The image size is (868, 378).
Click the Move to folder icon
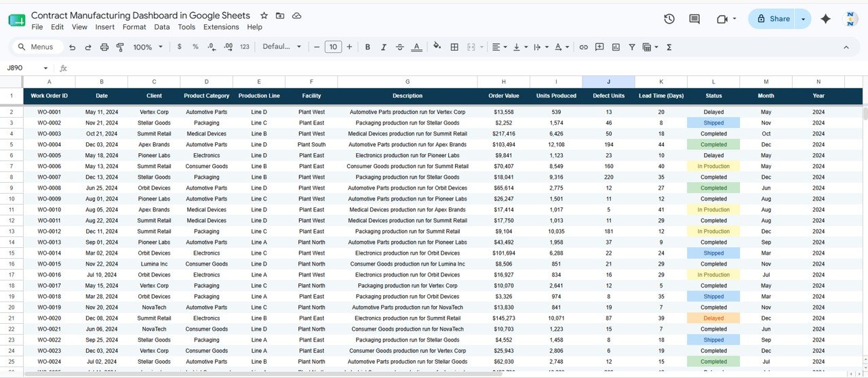pyautogui.click(x=280, y=16)
